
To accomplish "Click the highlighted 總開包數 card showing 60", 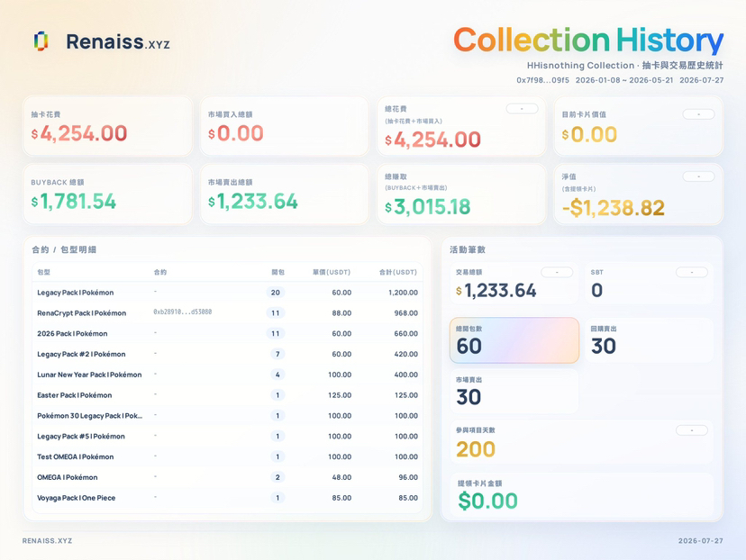I will coord(514,340).
